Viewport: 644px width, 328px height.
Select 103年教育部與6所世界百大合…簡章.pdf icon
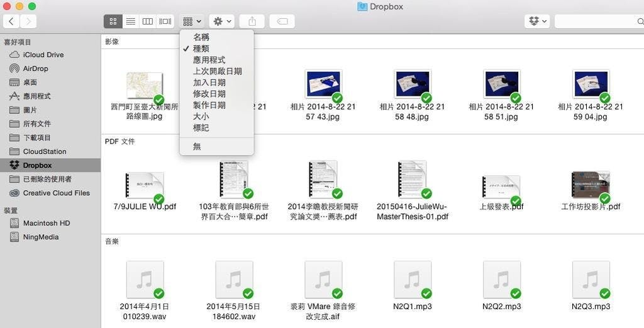click(x=234, y=179)
